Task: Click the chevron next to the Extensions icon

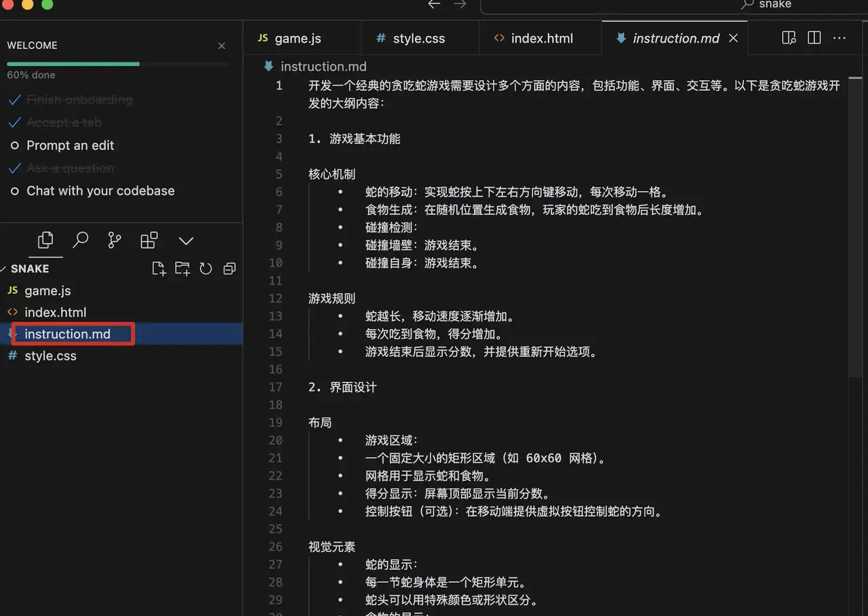Action: [186, 240]
